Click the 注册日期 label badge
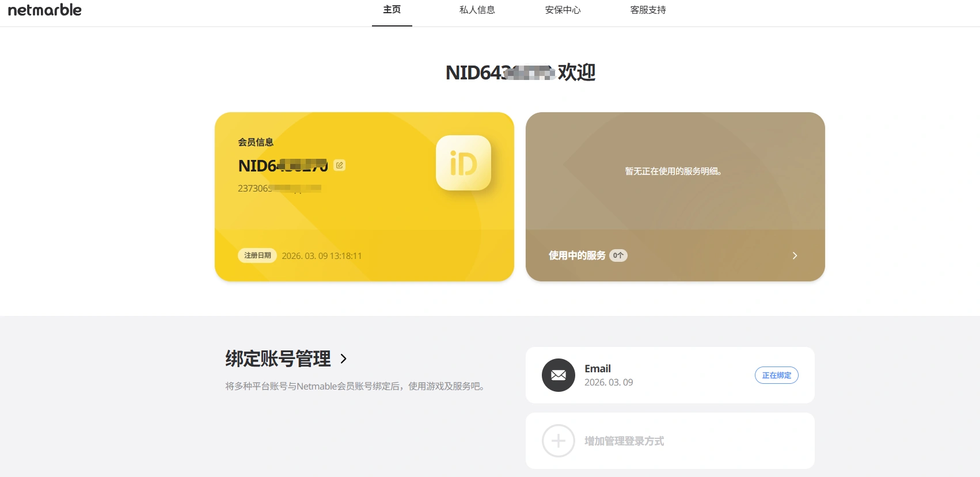Image resolution: width=980 pixels, height=477 pixels. click(257, 255)
